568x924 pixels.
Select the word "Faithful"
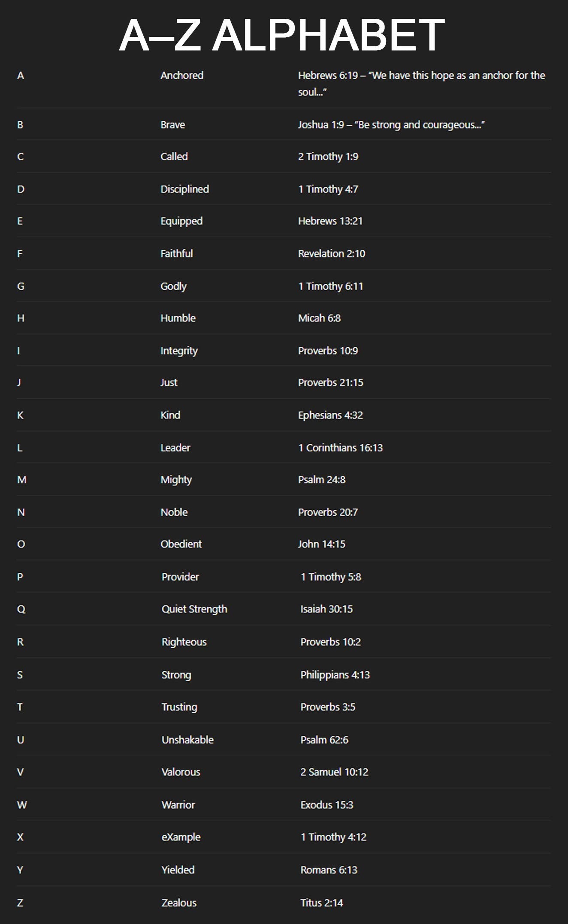176,253
